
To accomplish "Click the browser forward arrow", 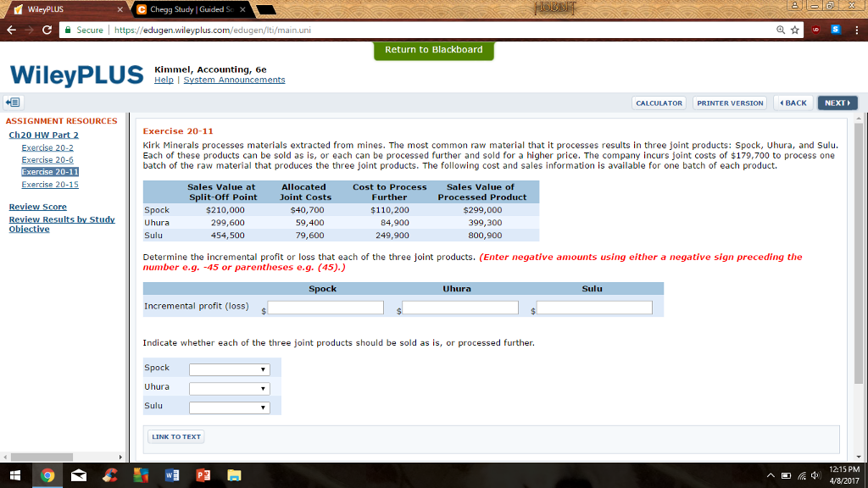I will pyautogui.click(x=30, y=30).
